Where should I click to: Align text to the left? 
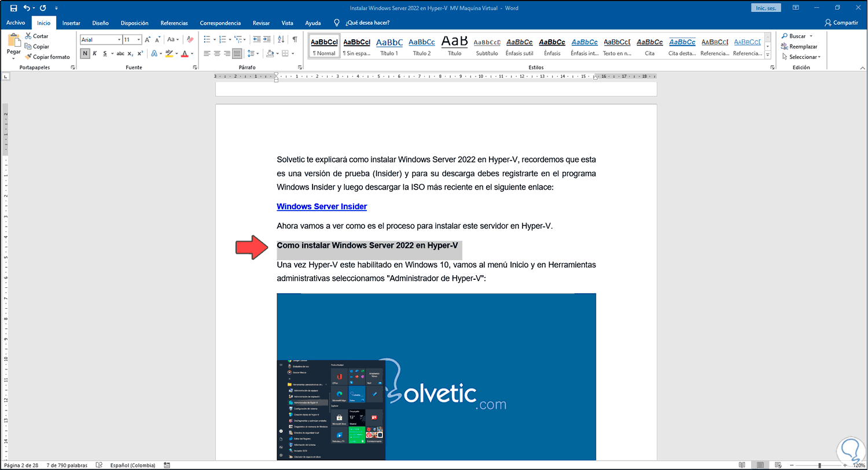click(207, 53)
